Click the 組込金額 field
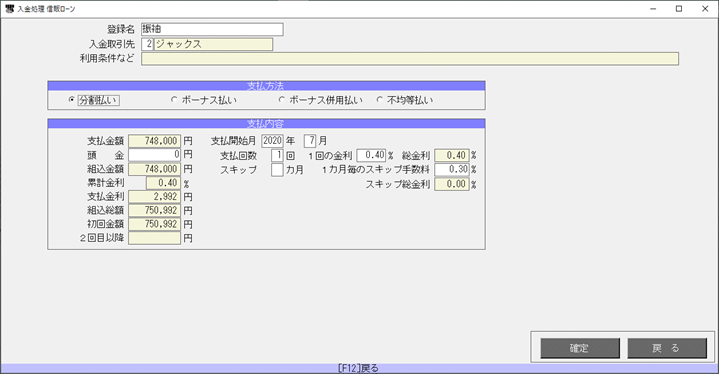 tap(155, 169)
